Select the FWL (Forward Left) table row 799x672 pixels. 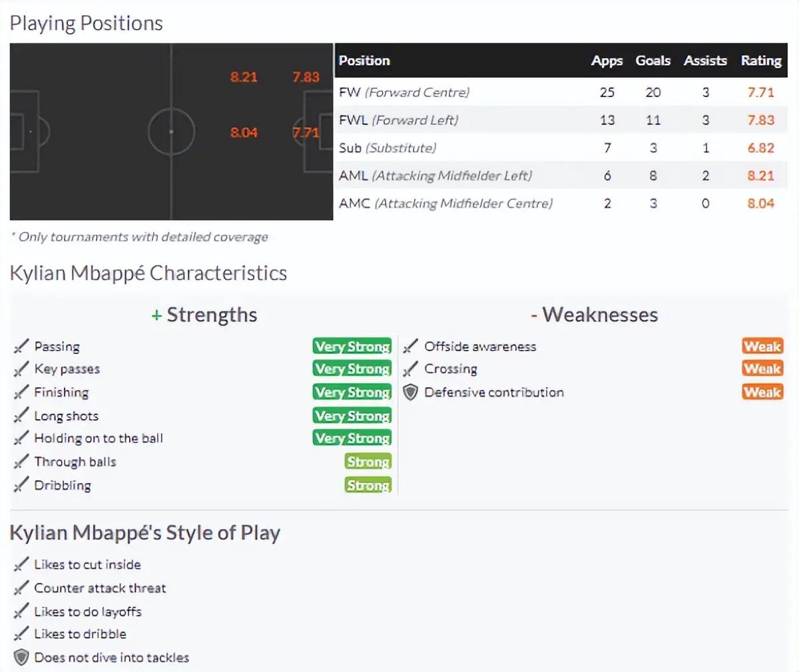pyautogui.click(x=561, y=120)
